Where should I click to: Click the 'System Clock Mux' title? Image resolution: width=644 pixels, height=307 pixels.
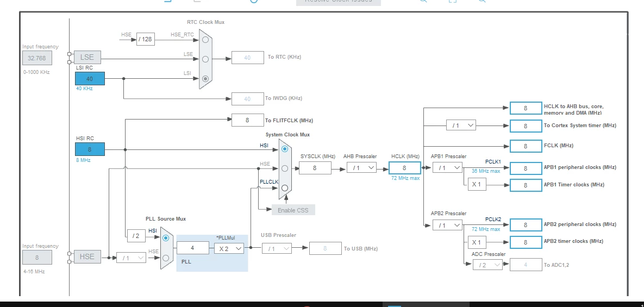pos(287,135)
